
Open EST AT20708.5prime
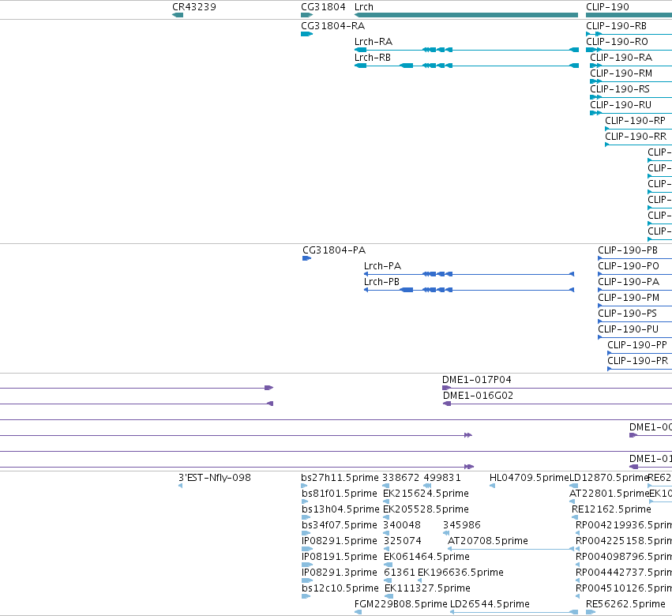(x=488, y=542)
